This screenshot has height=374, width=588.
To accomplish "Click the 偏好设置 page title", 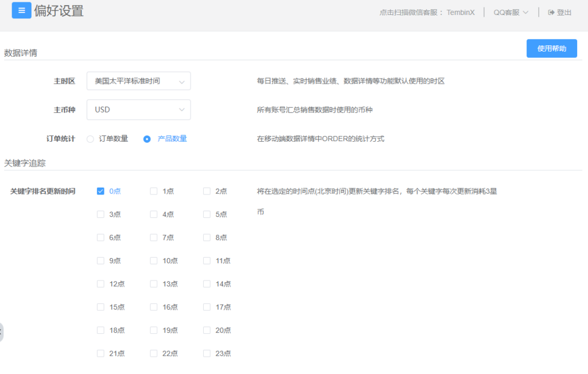I will (59, 11).
